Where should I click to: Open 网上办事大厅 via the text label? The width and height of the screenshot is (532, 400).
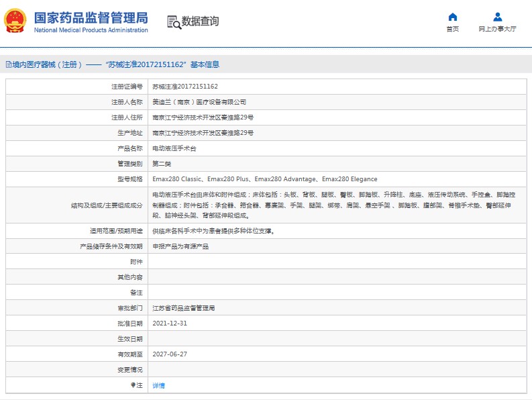tap(497, 30)
